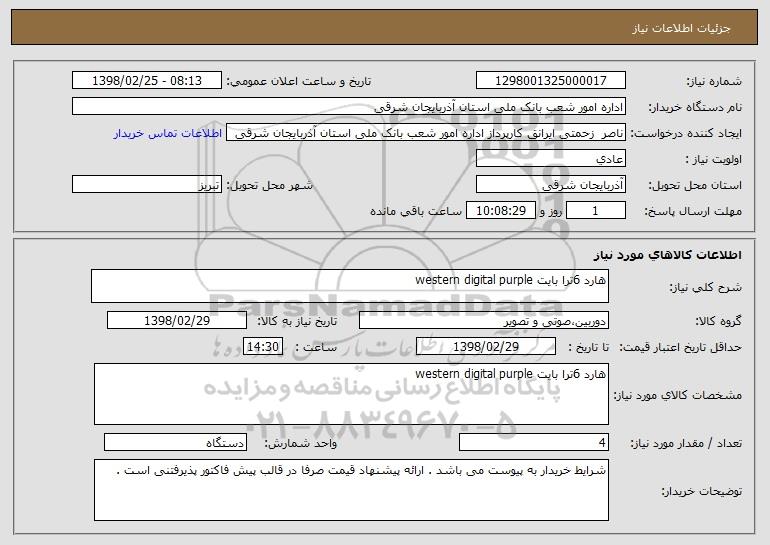This screenshot has height=545, width=770.
Task: Select the حداقل تاریخ اعتبار قیمت label
Action: point(680,347)
